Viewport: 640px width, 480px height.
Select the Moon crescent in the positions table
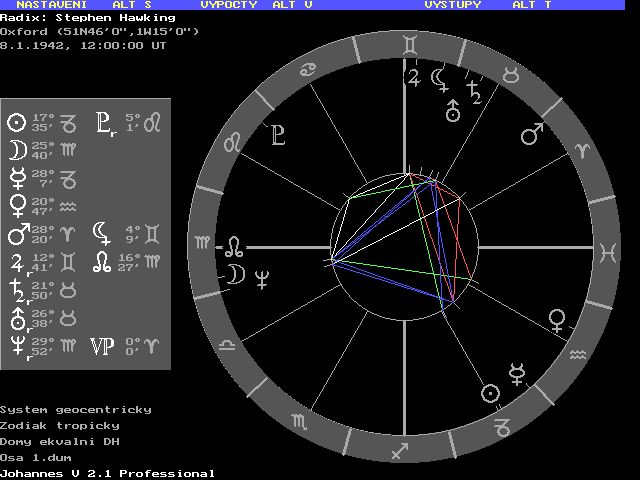click(x=16, y=151)
